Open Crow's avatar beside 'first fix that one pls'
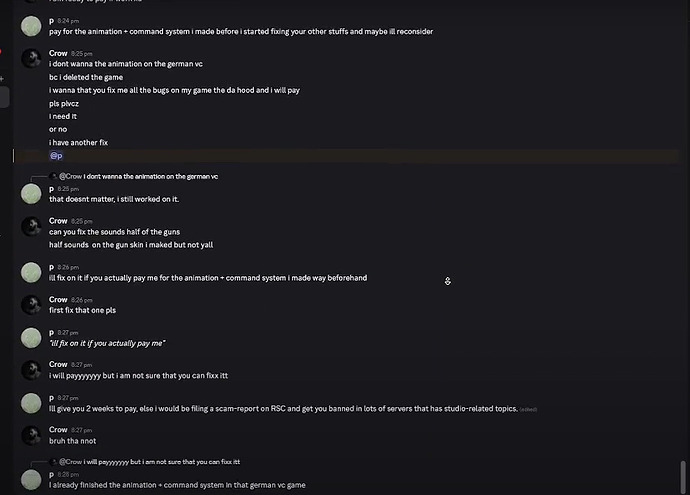Screen dimensions: 690x495 tap(31, 305)
